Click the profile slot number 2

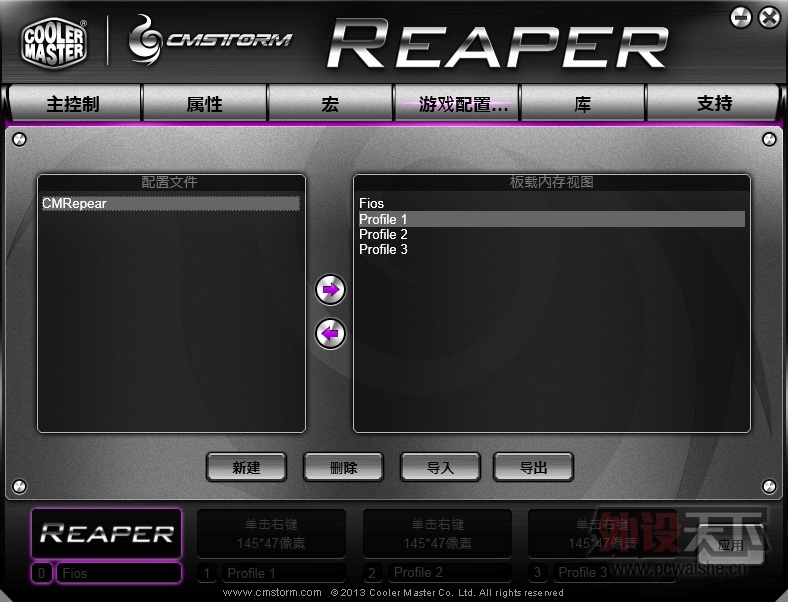tap(372, 573)
